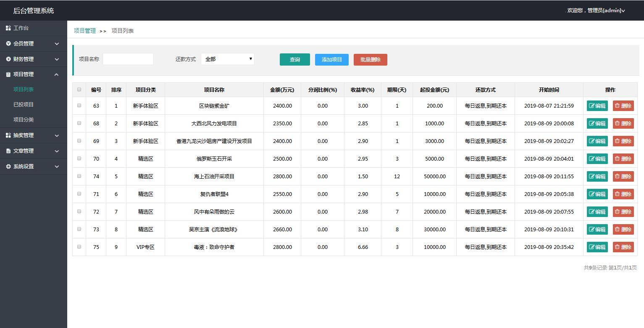Click the 会员管理 member icon

tap(8, 43)
